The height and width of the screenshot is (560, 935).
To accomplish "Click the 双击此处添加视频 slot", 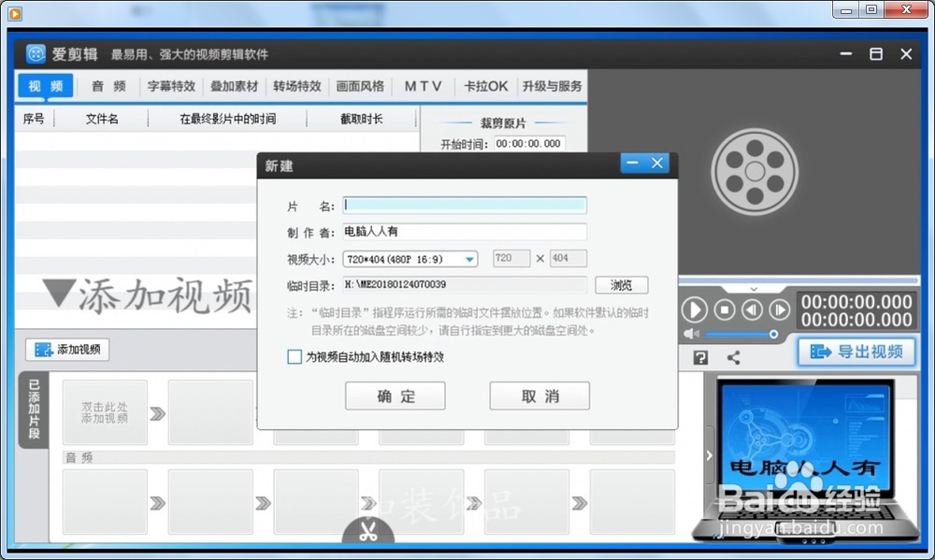I will pos(105,412).
